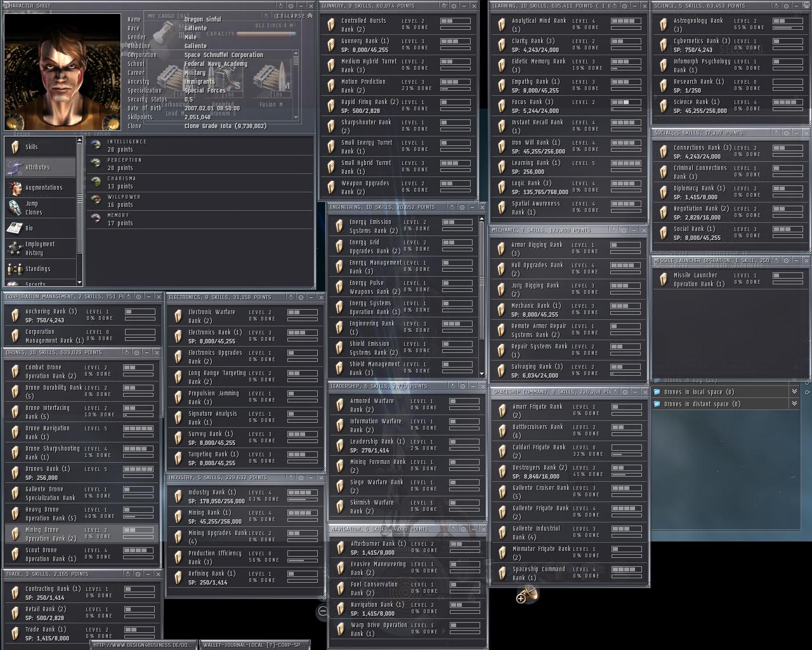Restore the minimized Wallet-Journal-Local channel window
This screenshot has height=650, width=812.
coord(255,644)
